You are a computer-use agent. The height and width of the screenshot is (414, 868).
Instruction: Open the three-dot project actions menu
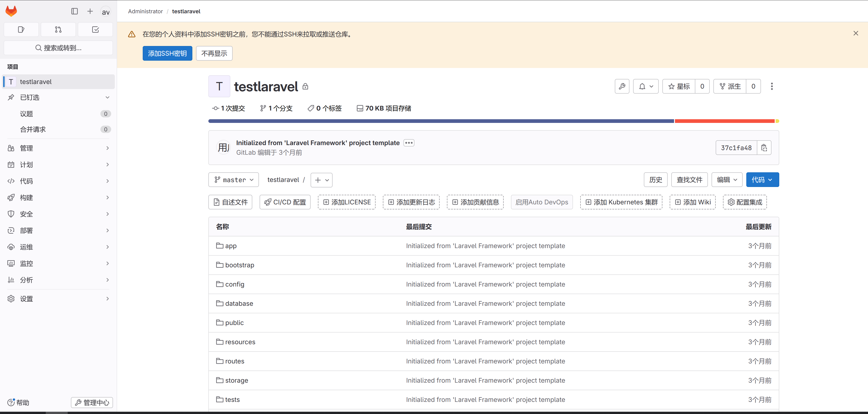pos(772,86)
